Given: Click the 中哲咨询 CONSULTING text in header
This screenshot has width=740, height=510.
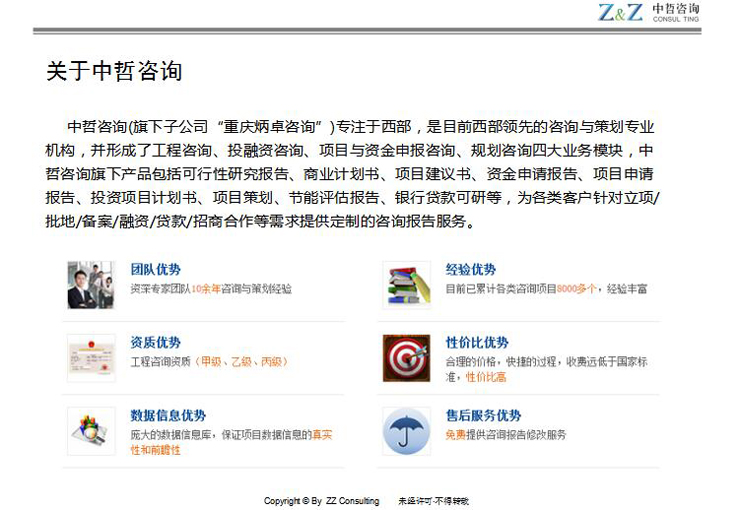Looking at the screenshot, I should coord(676,12).
